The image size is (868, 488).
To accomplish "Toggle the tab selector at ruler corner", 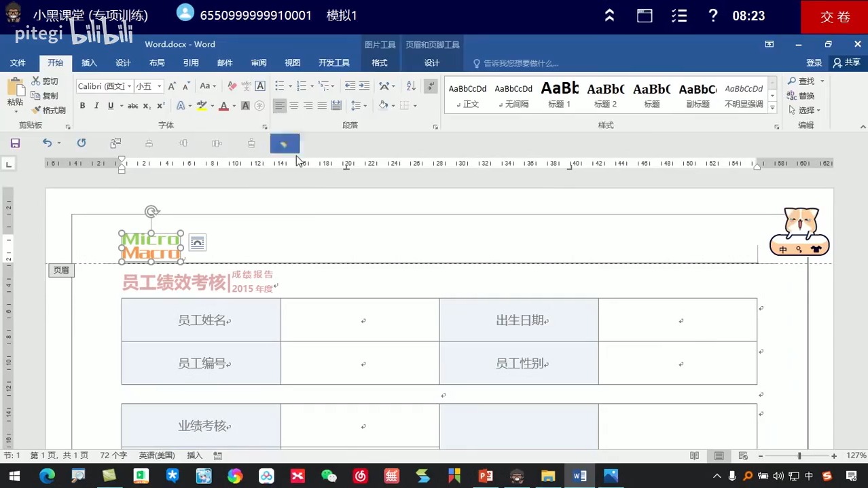I will pos(8,164).
